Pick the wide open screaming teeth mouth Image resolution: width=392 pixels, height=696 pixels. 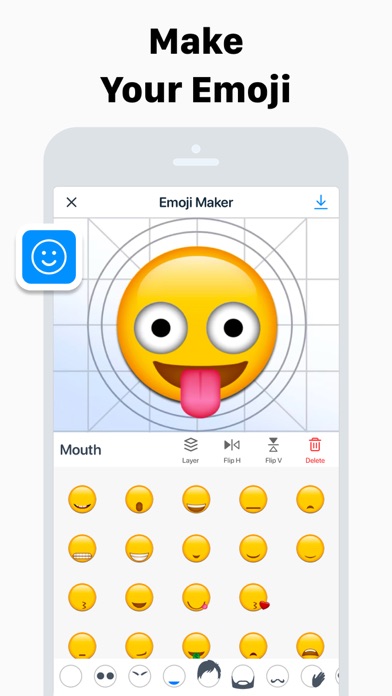[x=310, y=646]
